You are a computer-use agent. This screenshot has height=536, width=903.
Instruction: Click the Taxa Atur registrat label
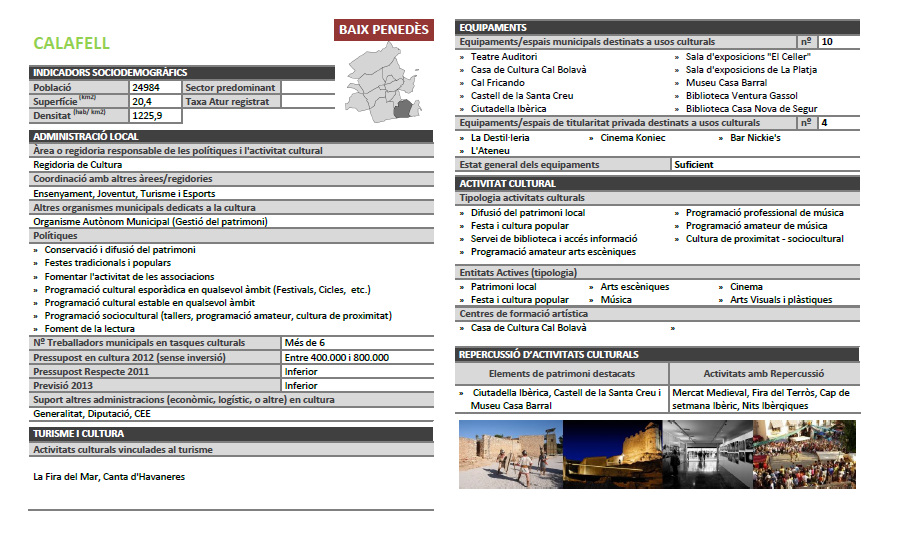coord(227,101)
